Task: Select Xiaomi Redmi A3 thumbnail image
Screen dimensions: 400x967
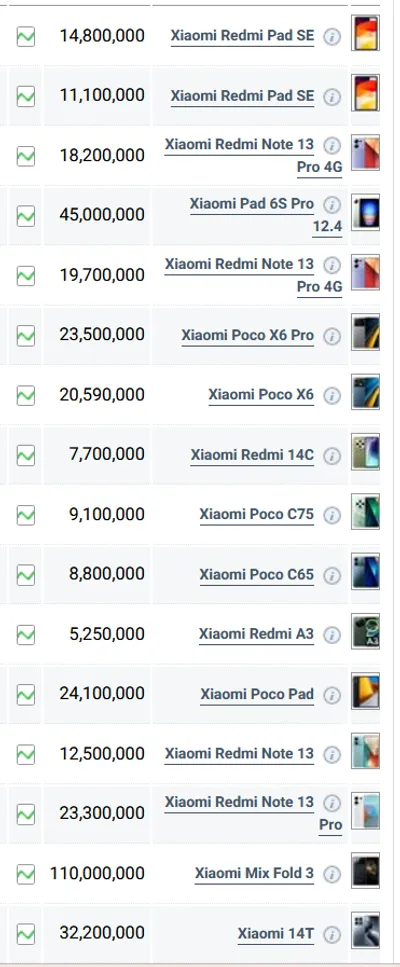Action: pos(365,632)
